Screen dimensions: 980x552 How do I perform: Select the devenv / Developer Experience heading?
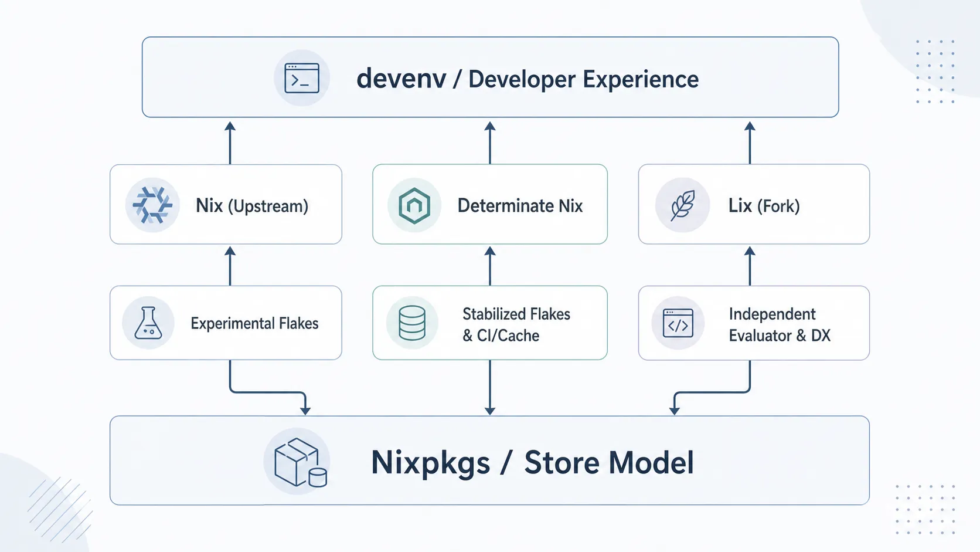click(x=528, y=79)
